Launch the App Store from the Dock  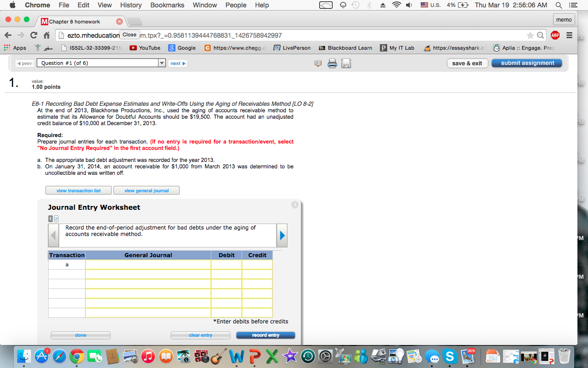[42, 356]
